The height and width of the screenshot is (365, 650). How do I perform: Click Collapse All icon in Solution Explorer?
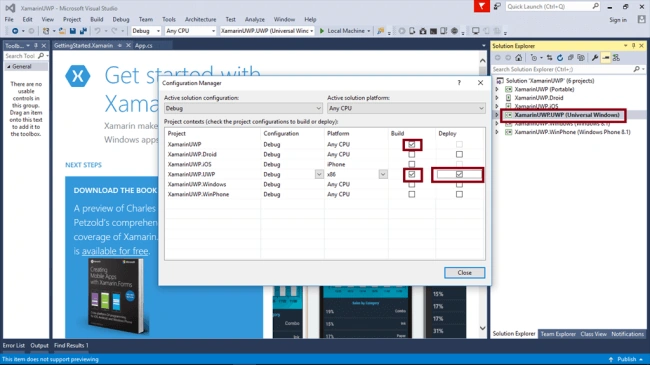[x=571, y=58]
